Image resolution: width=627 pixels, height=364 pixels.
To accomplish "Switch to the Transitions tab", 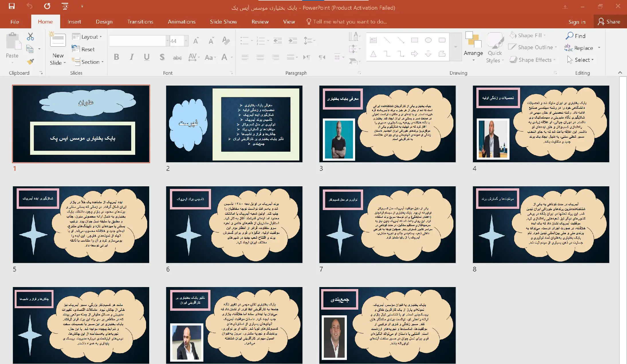I will pyautogui.click(x=140, y=22).
